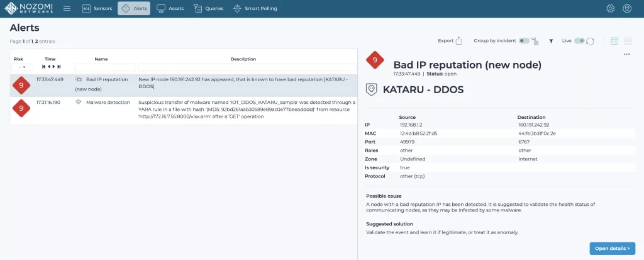Click the Time column header
The height and width of the screenshot is (260, 644).
(50, 59)
